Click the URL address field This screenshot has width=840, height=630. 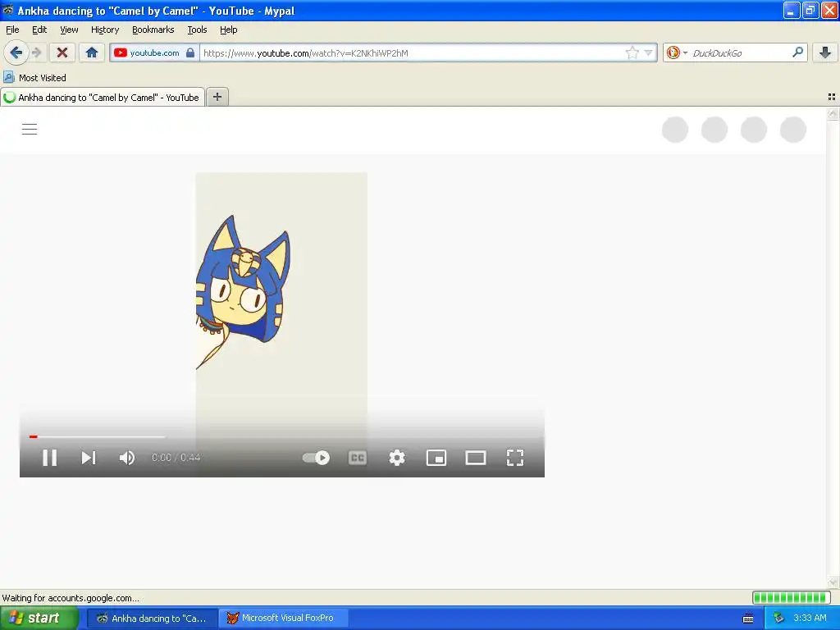tap(413, 53)
